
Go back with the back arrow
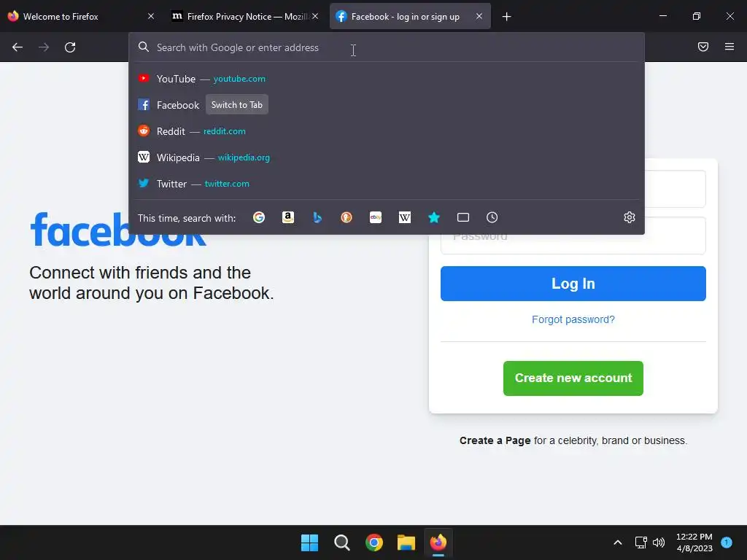(x=18, y=47)
